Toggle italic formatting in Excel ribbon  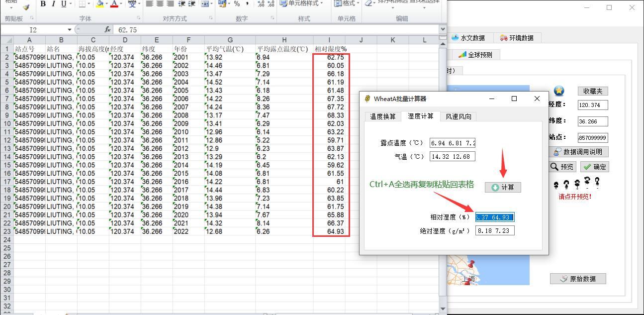(53, 4)
